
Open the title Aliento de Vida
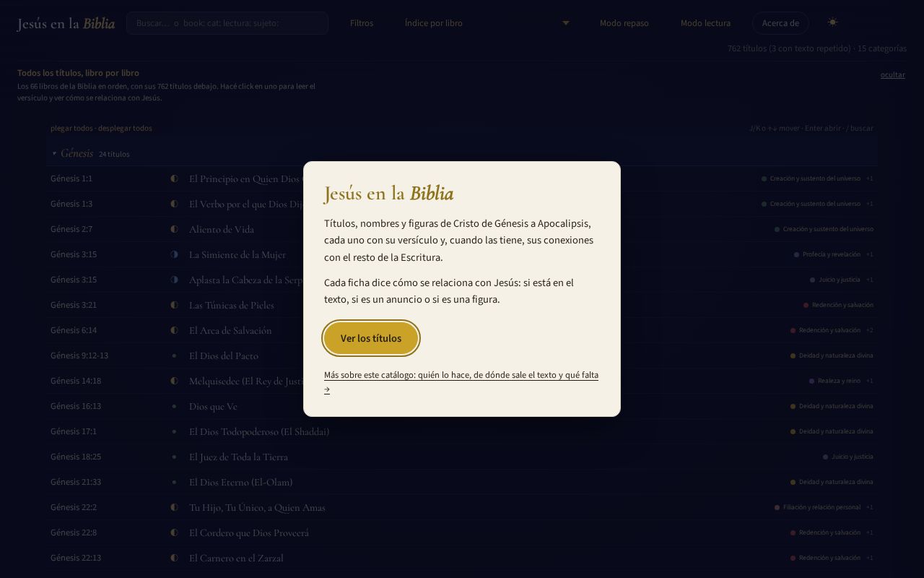[x=222, y=229]
